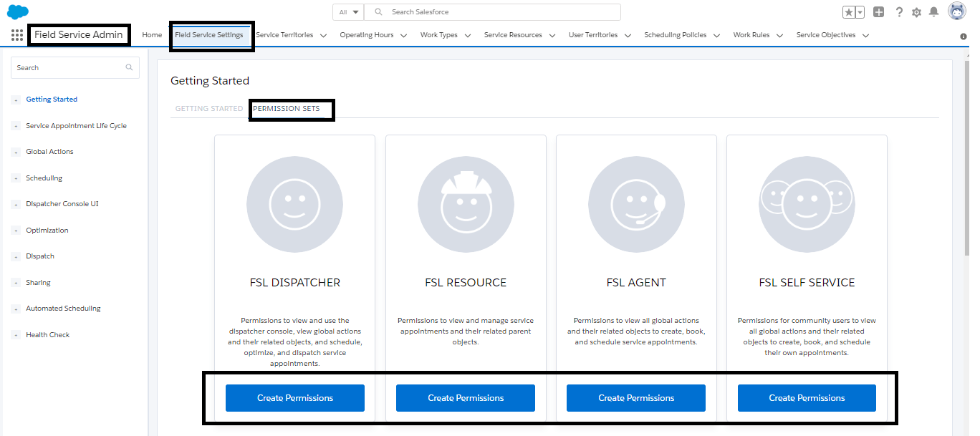Select Sharing in the sidebar
The height and width of the screenshot is (436, 980).
click(x=38, y=283)
